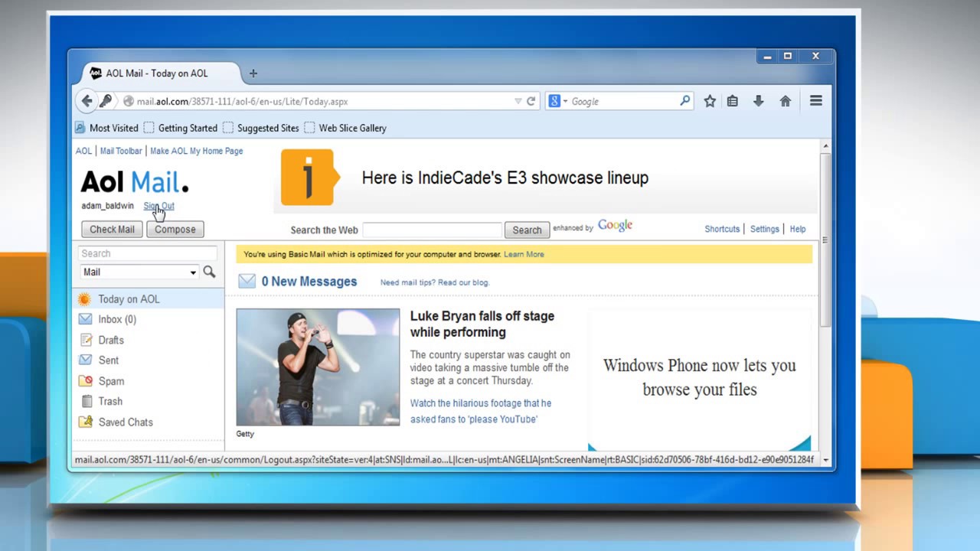Click the web Search button
The width and height of the screenshot is (980, 551).
(527, 230)
